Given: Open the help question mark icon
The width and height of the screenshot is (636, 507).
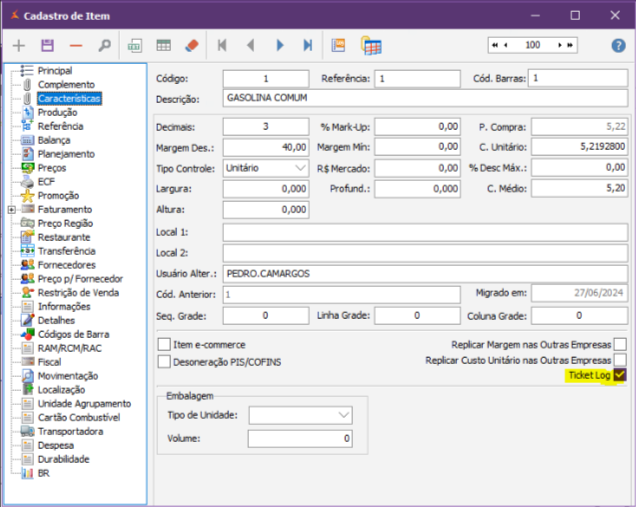Looking at the screenshot, I should (x=618, y=45).
